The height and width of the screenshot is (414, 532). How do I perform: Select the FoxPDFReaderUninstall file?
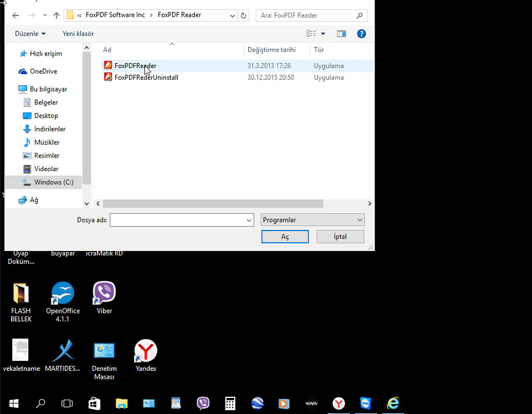coord(146,77)
